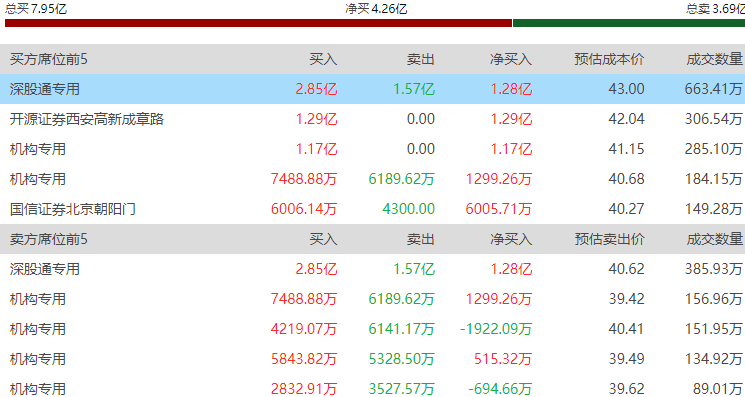Select the 开源证券西安高新成章路 seat
This screenshot has height=397, width=745.
click(87, 119)
